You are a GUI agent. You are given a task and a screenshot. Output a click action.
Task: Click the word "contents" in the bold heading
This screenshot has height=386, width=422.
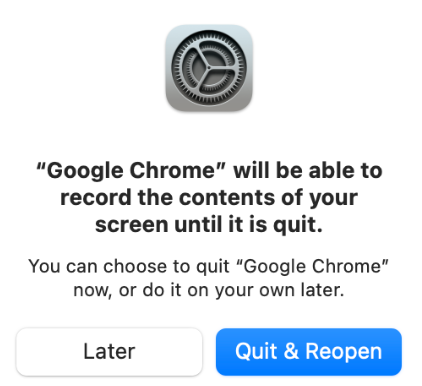(227, 198)
